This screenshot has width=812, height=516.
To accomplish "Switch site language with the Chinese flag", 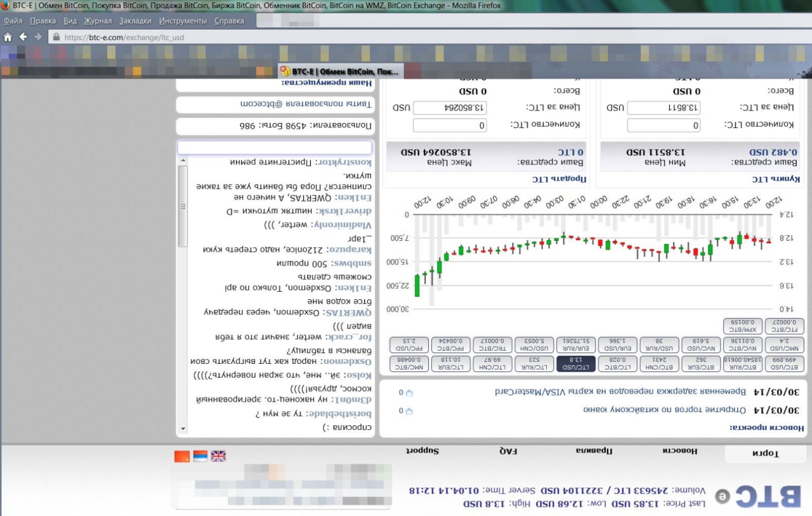I will click(182, 456).
